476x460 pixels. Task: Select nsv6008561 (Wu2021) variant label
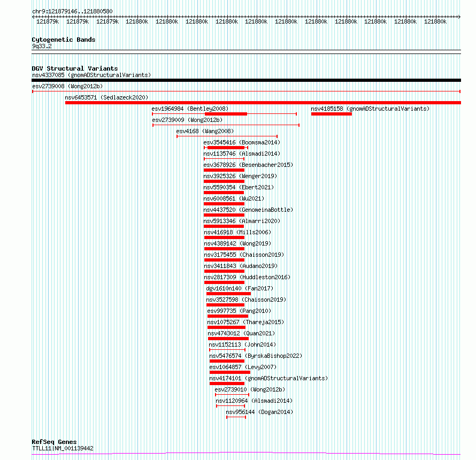click(234, 198)
